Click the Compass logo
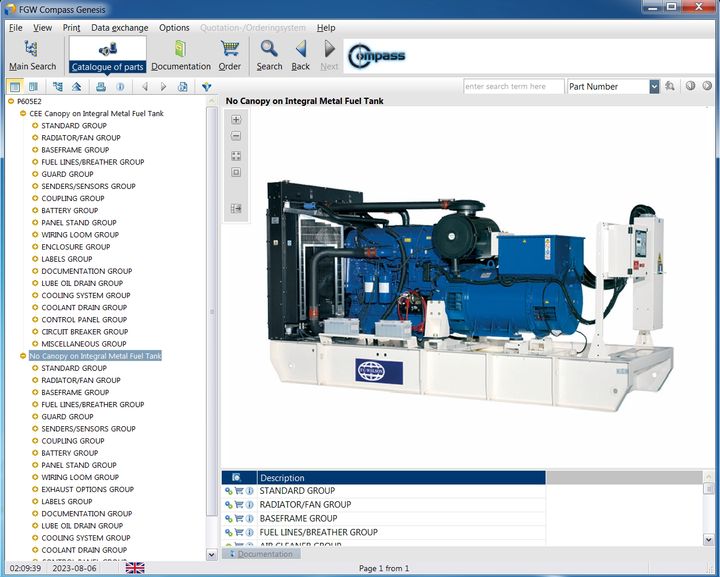The width and height of the screenshot is (720, 577). (x=377, y=56)
